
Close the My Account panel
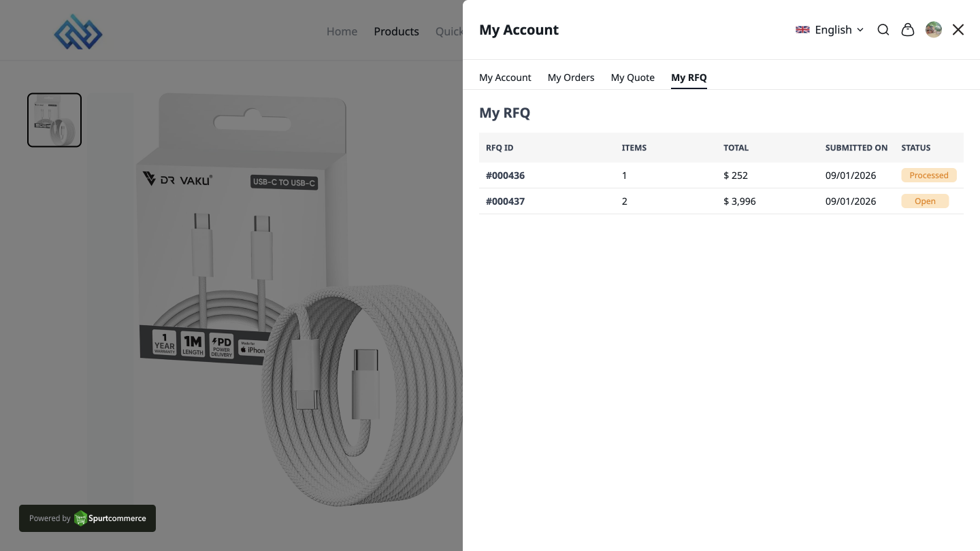[958, 30]
